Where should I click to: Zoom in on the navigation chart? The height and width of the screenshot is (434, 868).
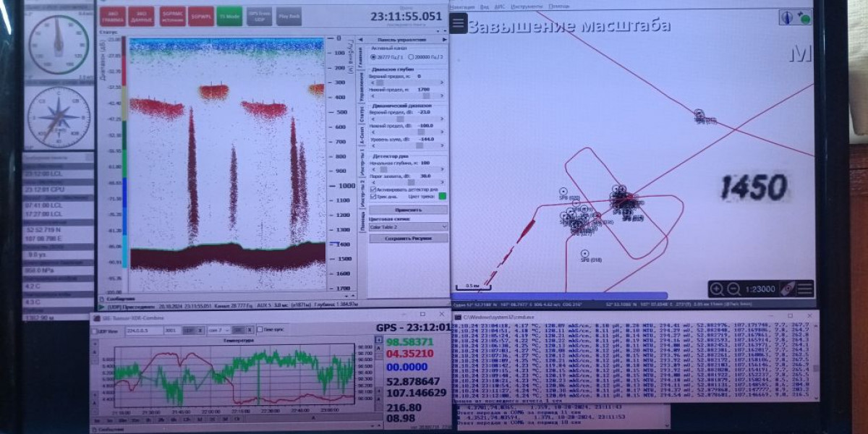[717, 289]
